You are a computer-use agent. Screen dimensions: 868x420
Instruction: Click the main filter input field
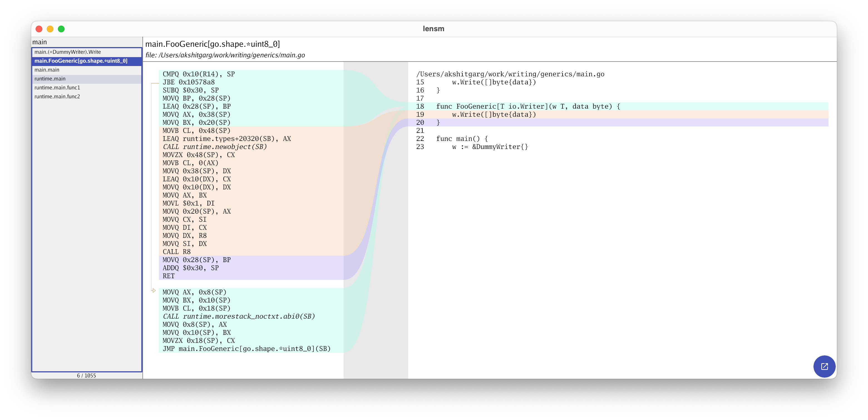[87, 42]
